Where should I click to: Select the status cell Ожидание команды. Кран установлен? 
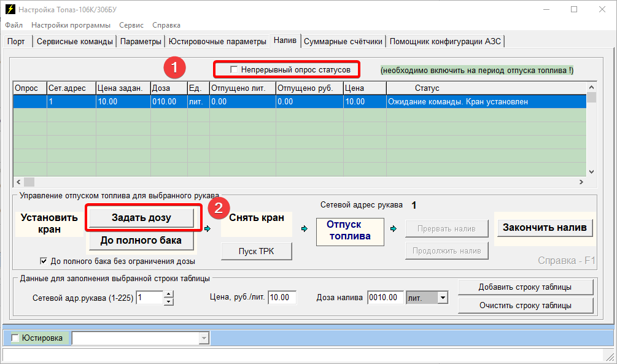486,101
